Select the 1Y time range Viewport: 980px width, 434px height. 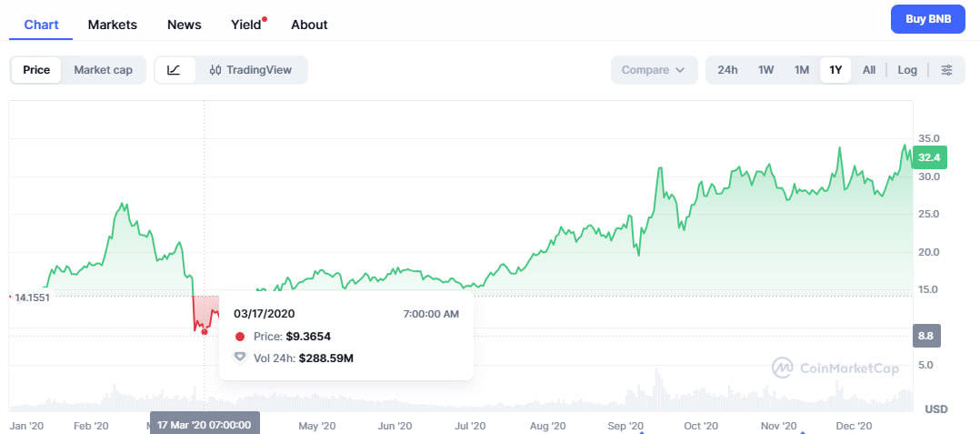tap(835, 70)
